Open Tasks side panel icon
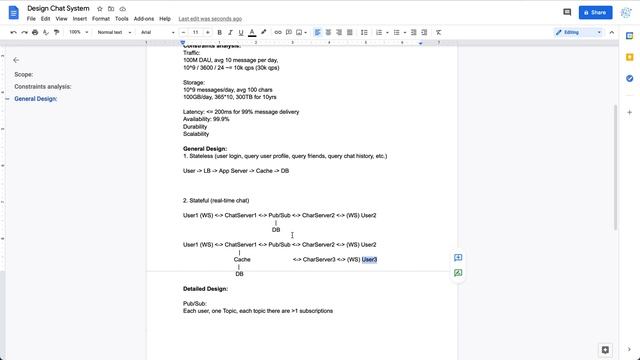This screenshot has width=640, height=360. tap(629, 78)
